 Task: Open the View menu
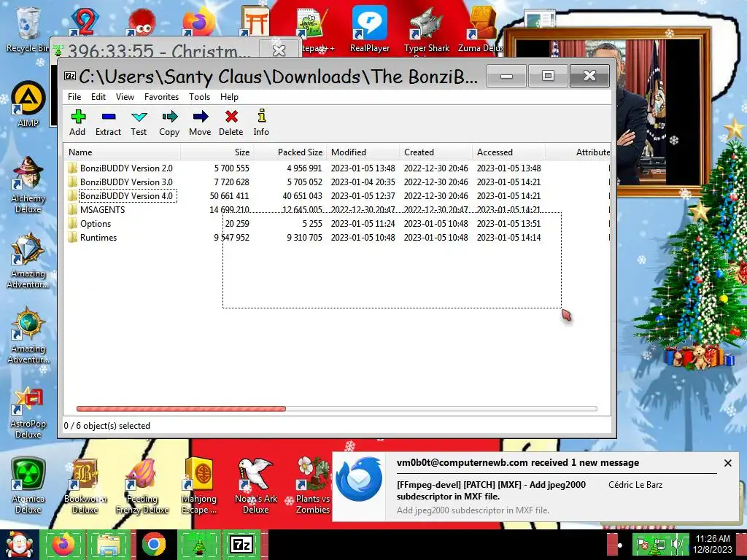pyautogui.click(x=125, y=97)
